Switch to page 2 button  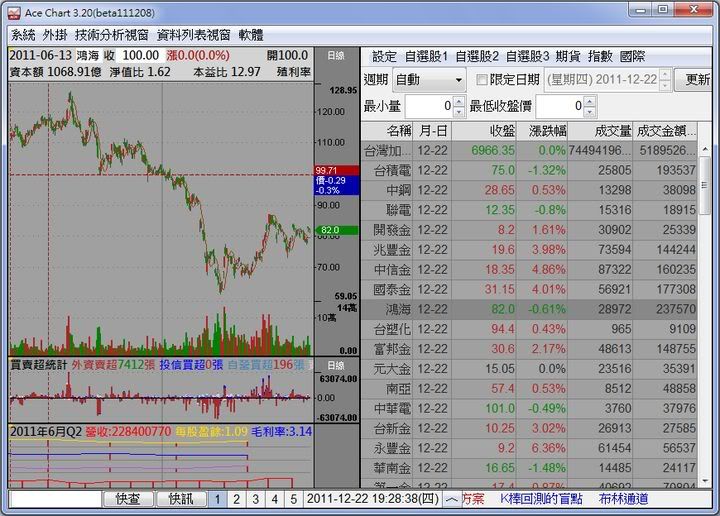click(x=236, y=499)
